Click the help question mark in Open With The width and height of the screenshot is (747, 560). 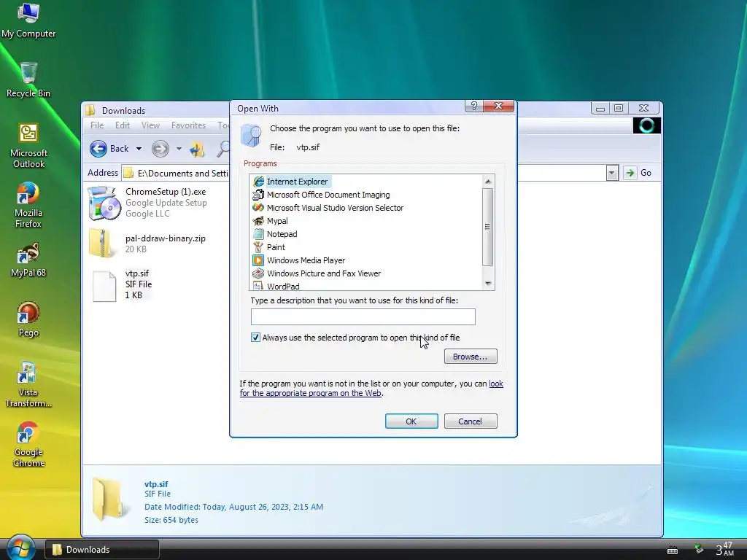(473, 106)
